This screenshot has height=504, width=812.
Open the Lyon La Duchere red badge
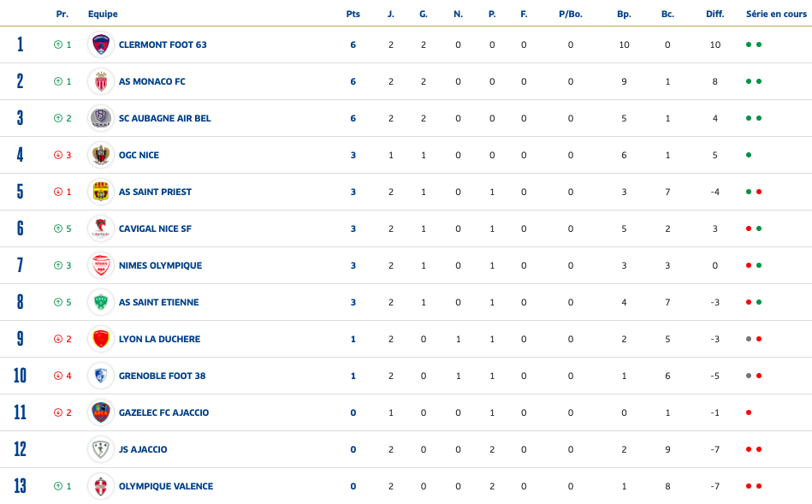[x=101, y=339]
